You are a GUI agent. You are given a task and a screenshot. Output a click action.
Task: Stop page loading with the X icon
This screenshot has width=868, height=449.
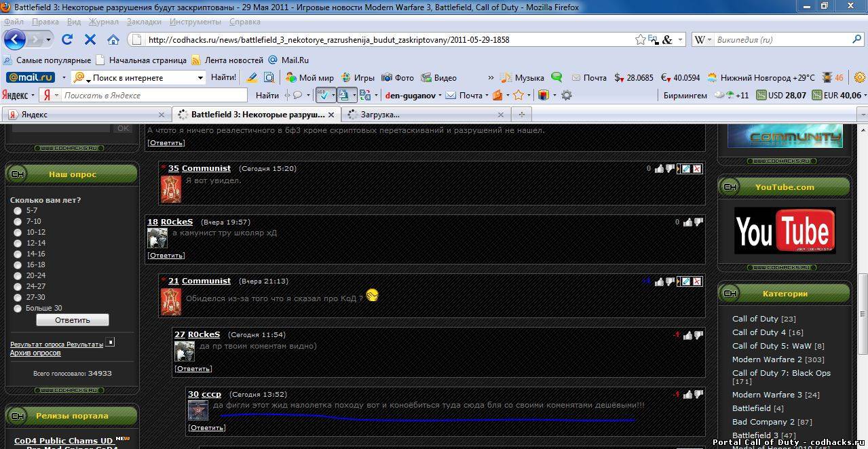tap(90, 39)
